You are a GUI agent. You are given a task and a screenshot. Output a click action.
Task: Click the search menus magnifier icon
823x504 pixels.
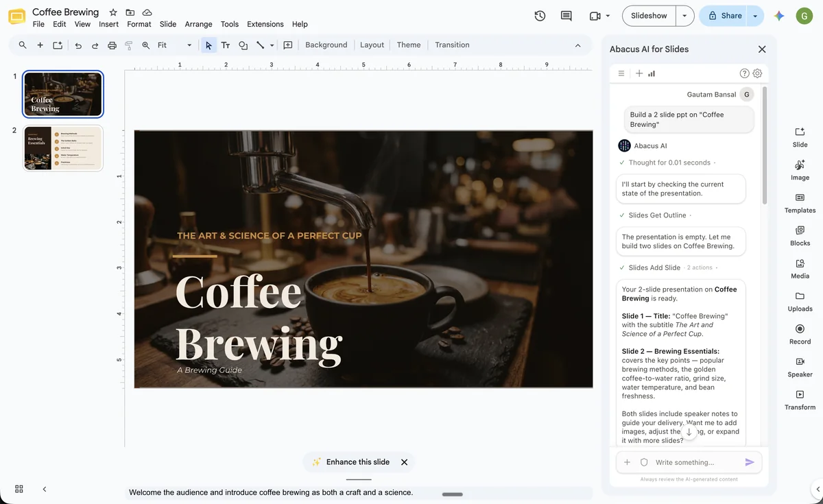pyautogui.click(x=23, y=45)
